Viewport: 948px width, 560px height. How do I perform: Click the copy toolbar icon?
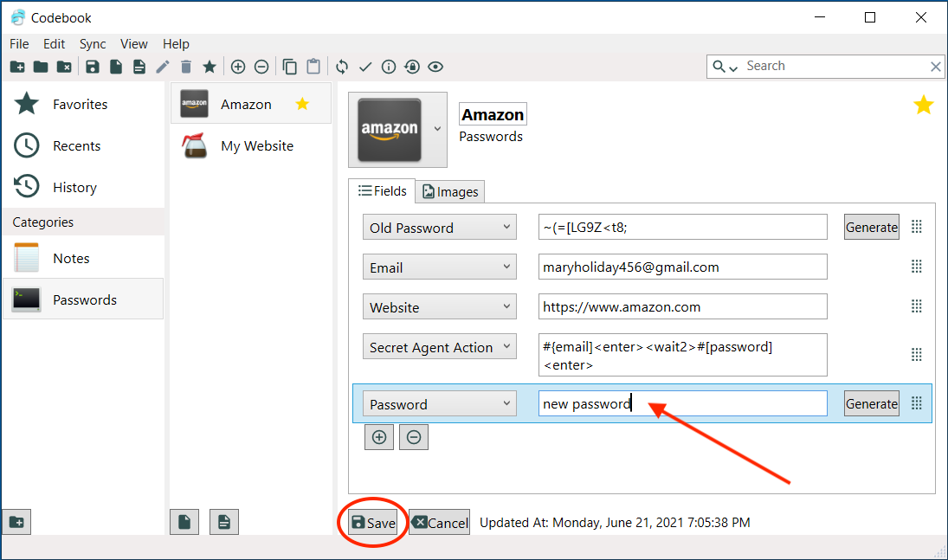pyautogui.click(x=290, y=67)
